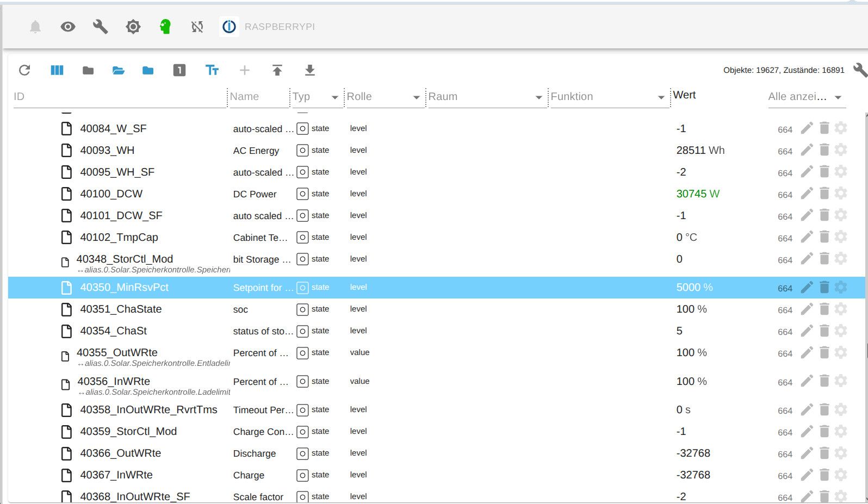Select the 40100_DCW tree row
This screenshot has height=504, width=868.
[111, 194]
